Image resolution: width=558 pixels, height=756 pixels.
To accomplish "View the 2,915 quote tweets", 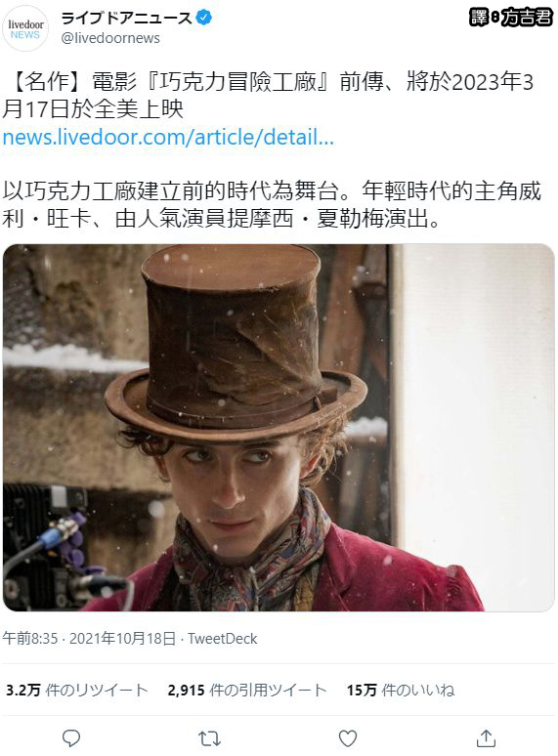I will (x=247, y=690).
